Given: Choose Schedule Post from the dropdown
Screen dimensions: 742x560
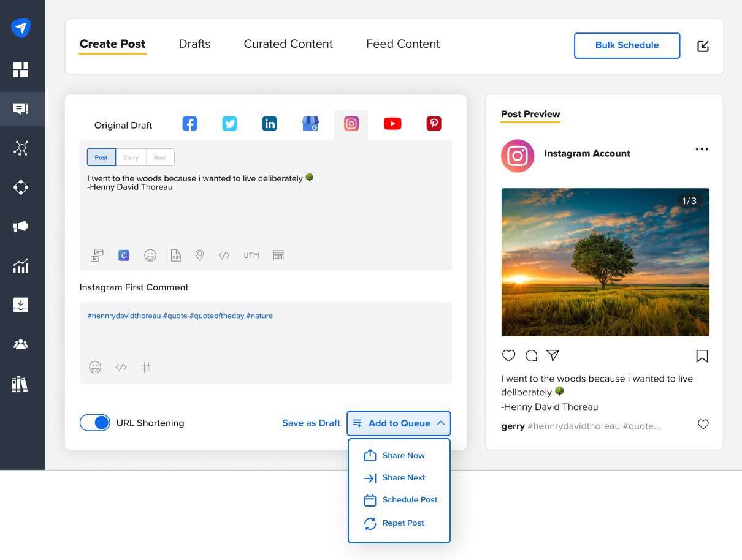Looking at the screenshot, I should tap(410, 500).
